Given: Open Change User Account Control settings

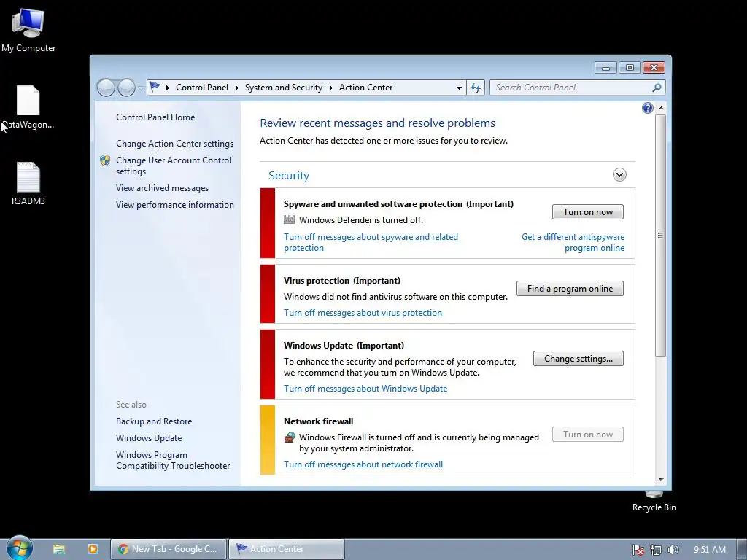Looking at the screenshot, I should [174, 166].
